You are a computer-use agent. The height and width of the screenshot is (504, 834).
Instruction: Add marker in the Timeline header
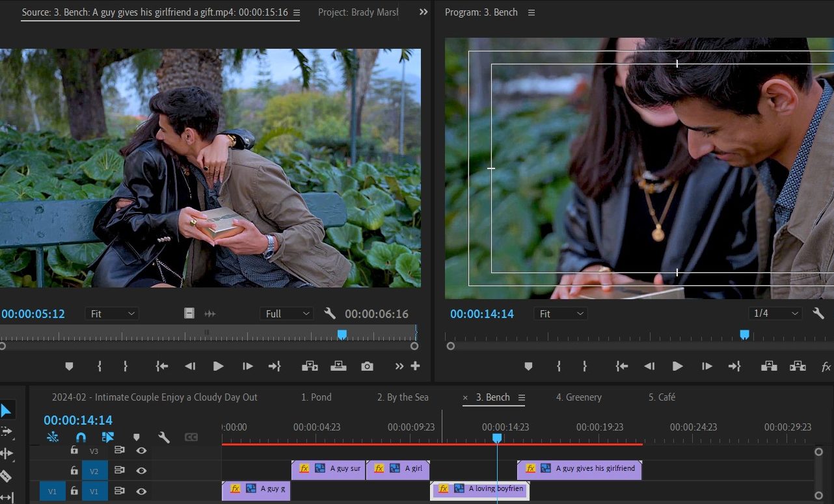point(137,438)
